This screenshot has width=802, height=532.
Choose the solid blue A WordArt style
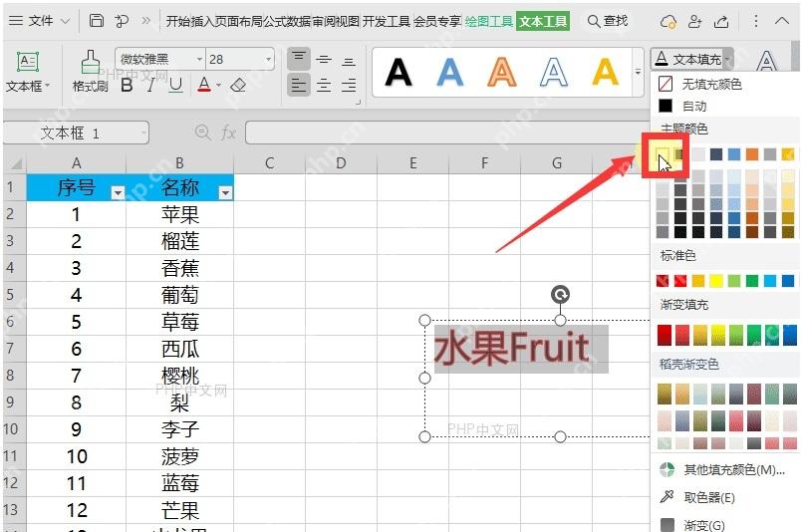pyautogui.click(x=450, y=72)
